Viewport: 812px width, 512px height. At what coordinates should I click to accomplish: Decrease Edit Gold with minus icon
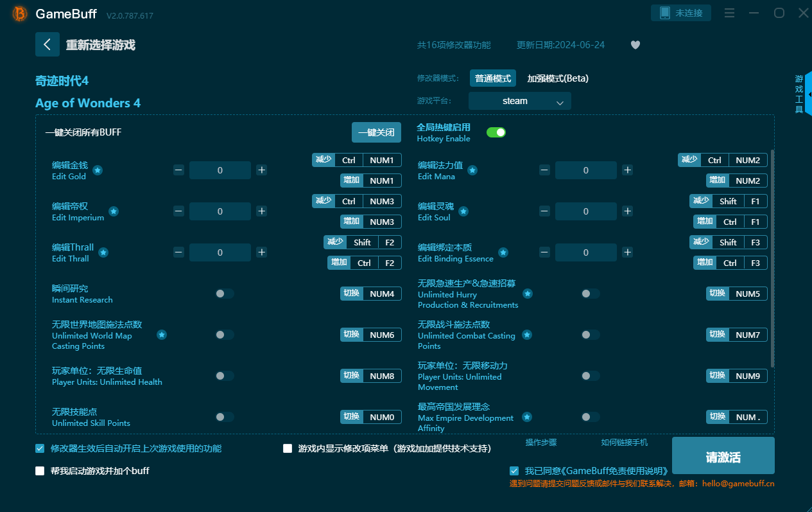click(x=178, y=170)
